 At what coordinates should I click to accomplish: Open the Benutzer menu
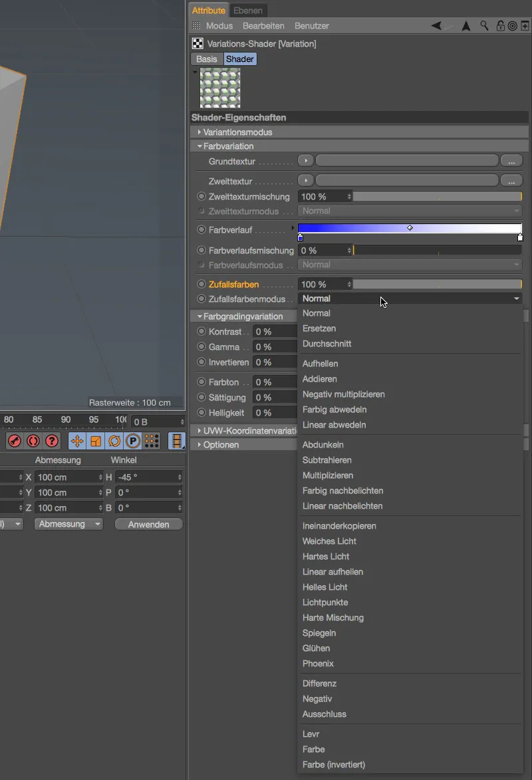click(311, 26)
